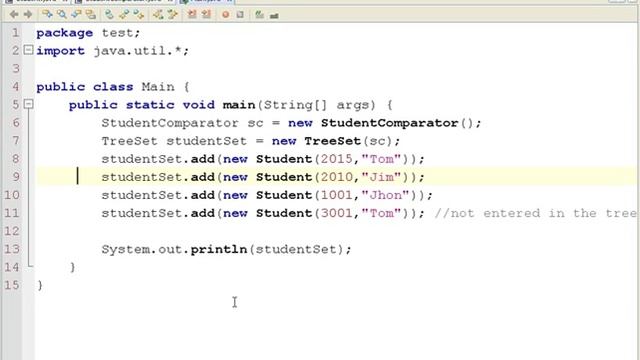Click the 'package' keyword on line 1
Viewport: 640px width, 360px height.
click(64, 33)
